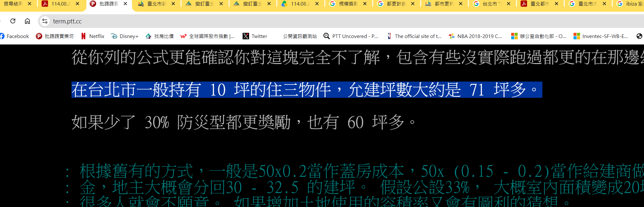Close the 都更計畫 tab

click(413, 4)
